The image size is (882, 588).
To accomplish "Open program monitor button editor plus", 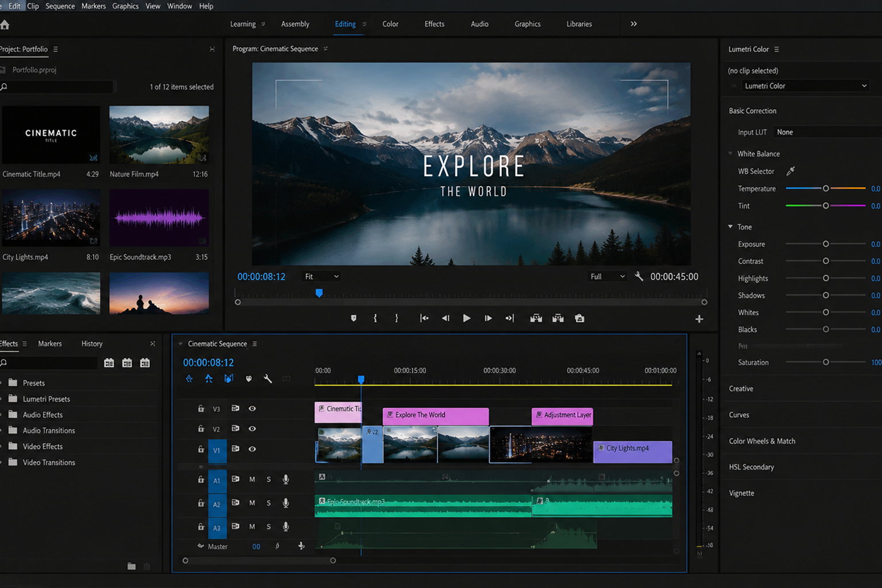I will 699,319.
